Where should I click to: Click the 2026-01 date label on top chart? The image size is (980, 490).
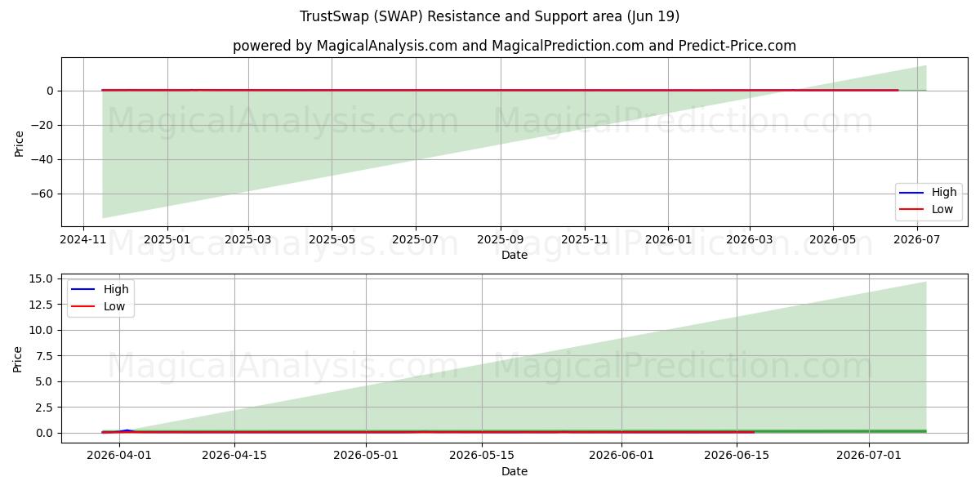click(x=667, y=240)
